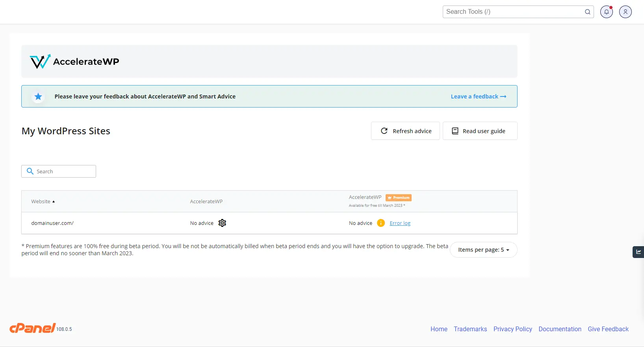Click the orange Premium badge
Screen dimensions: 644x347
[399, 198]
